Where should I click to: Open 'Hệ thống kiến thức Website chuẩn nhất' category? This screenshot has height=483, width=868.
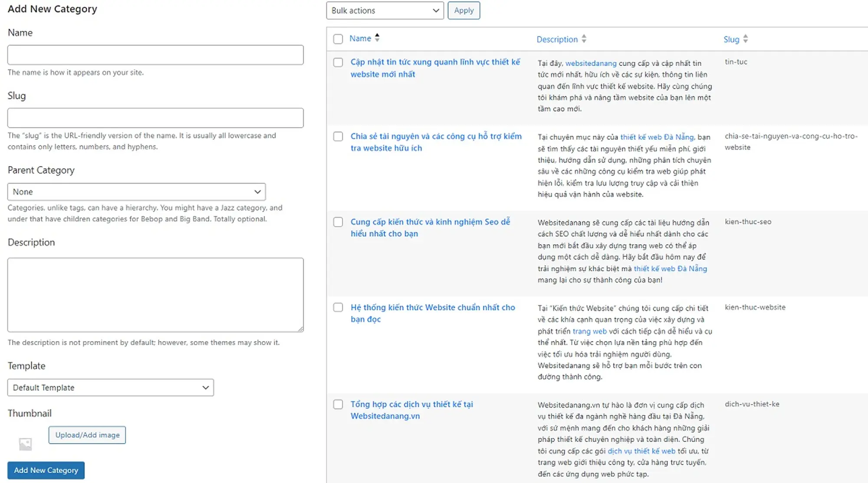[x=433, y=313]
